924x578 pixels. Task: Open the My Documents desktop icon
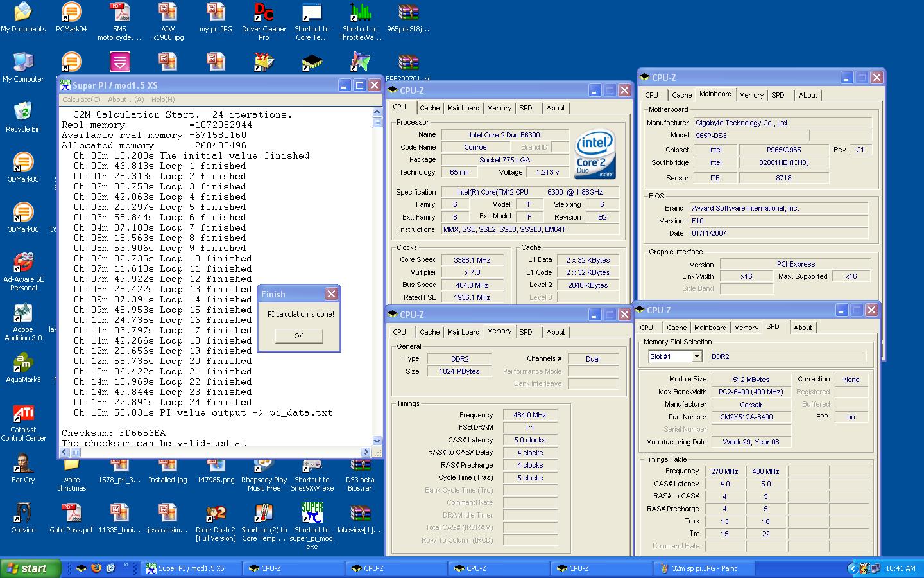tap(23, 17)
